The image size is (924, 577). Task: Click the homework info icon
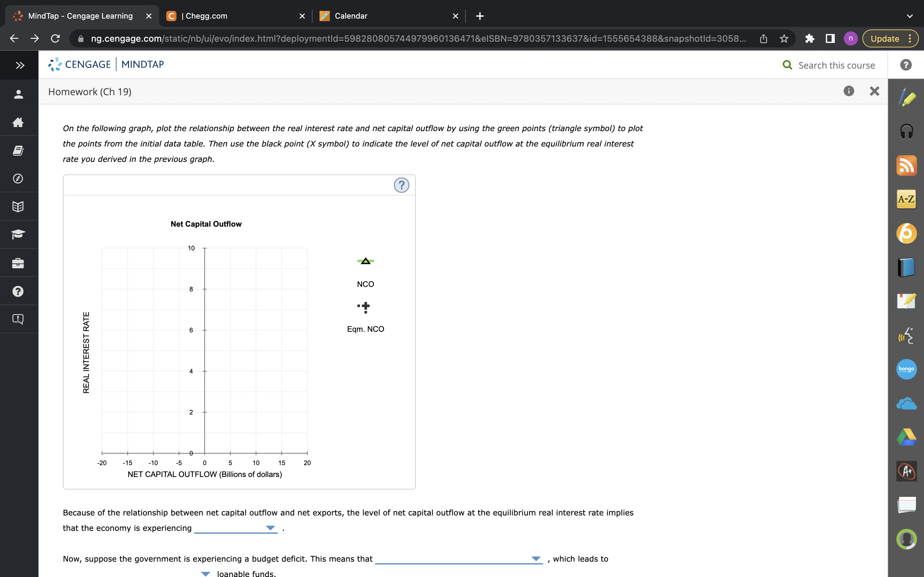[x=848, y=91]
